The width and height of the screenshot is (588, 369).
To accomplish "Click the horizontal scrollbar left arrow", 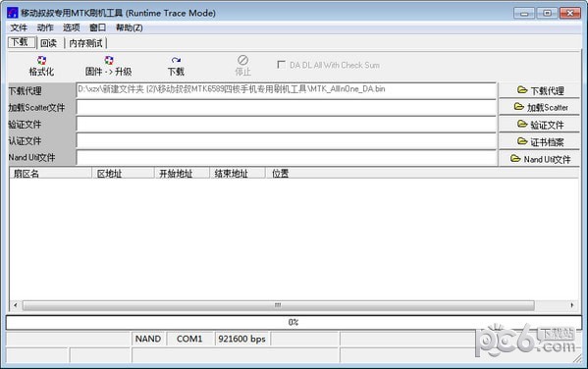I will pyautogui.click(x=16, y=305).
